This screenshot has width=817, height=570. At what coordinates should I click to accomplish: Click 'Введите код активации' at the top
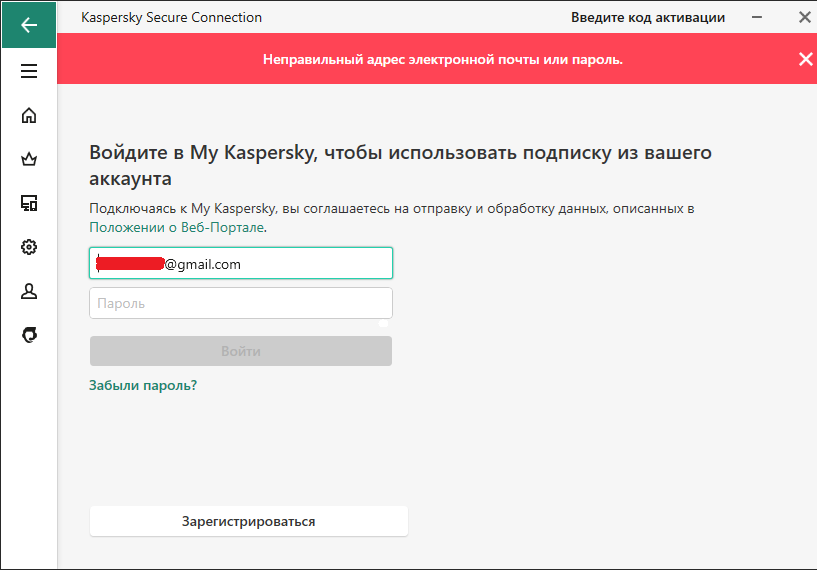click(648, 17)
